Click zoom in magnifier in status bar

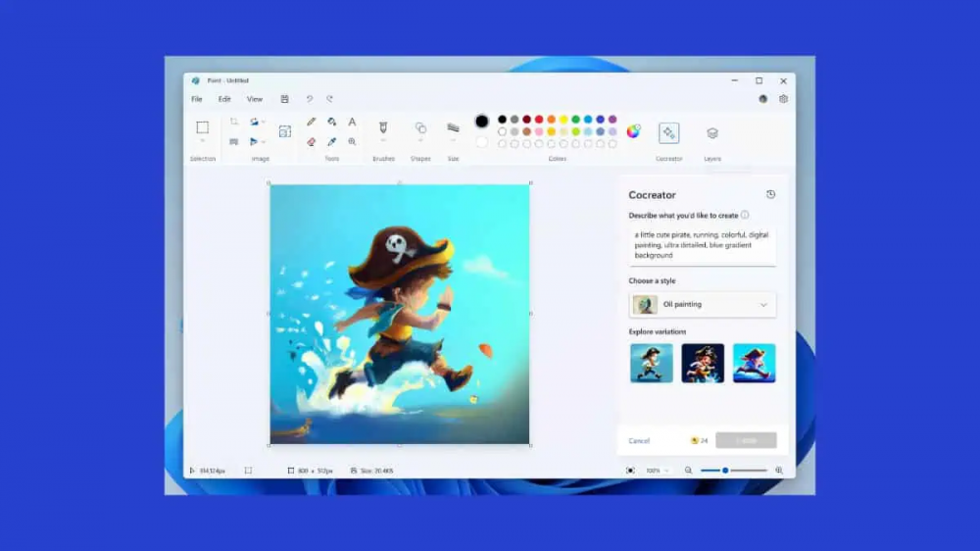[779, 471]
